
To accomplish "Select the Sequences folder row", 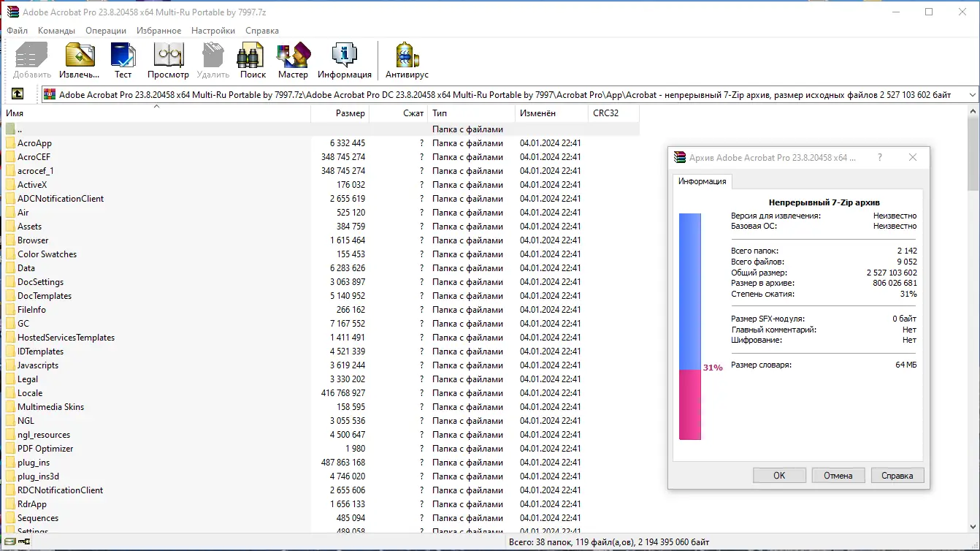I will coord(321,518).
